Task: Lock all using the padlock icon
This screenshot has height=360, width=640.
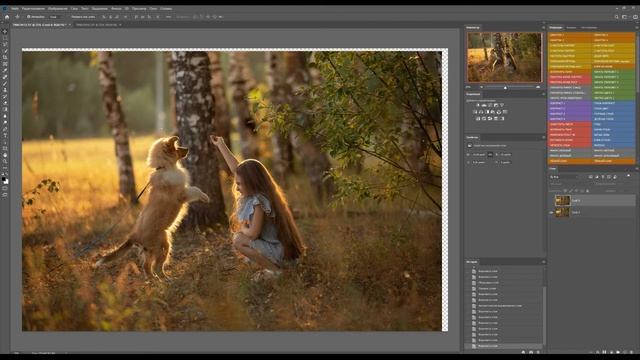Action: (x=587, y=191)
